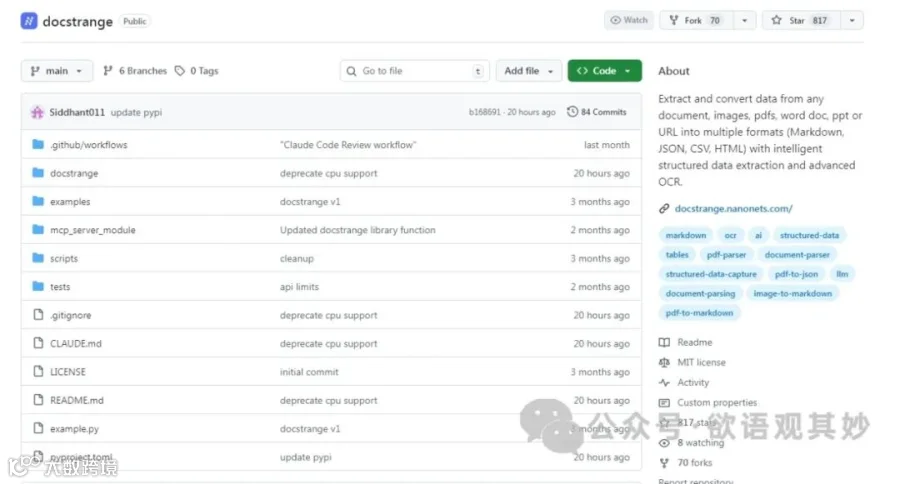
Task: Select the document-parser topic tag
Action: (797, 254)
